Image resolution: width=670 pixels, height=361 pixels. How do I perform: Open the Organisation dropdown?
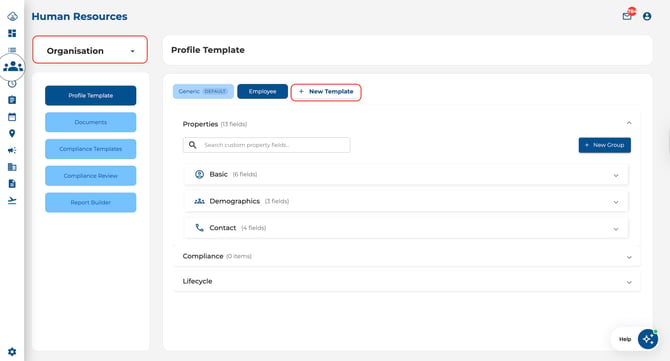pyautogui.click(x=90, y=50)
